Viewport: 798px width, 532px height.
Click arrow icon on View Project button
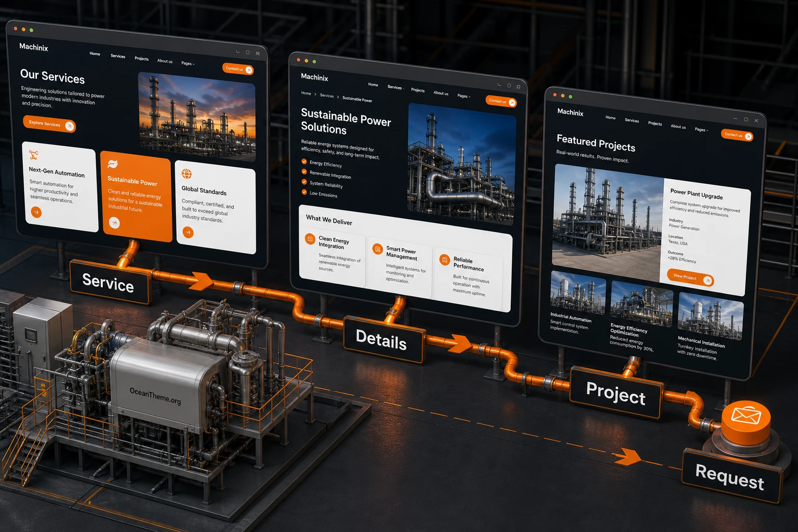(x=707, y=281)
